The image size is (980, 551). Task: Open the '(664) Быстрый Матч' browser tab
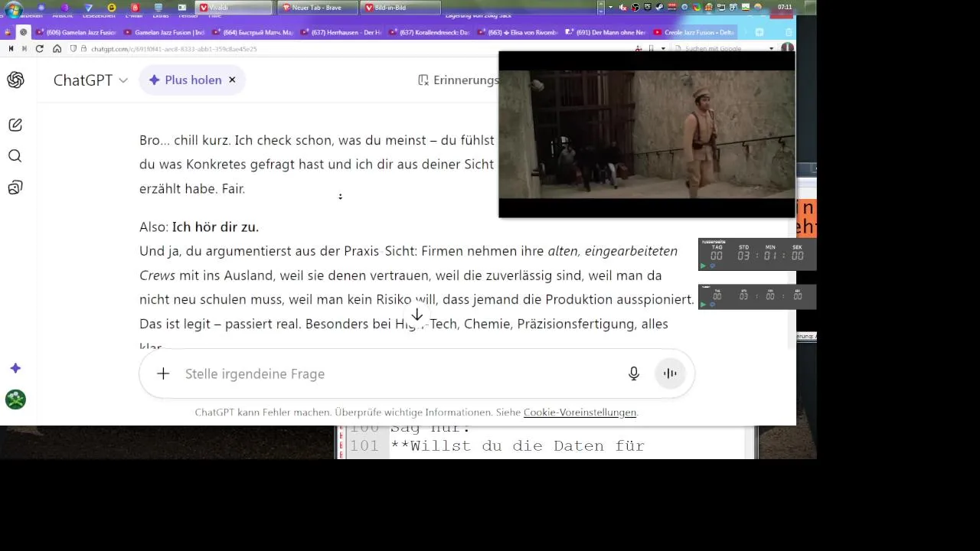[x=252, y=32]
